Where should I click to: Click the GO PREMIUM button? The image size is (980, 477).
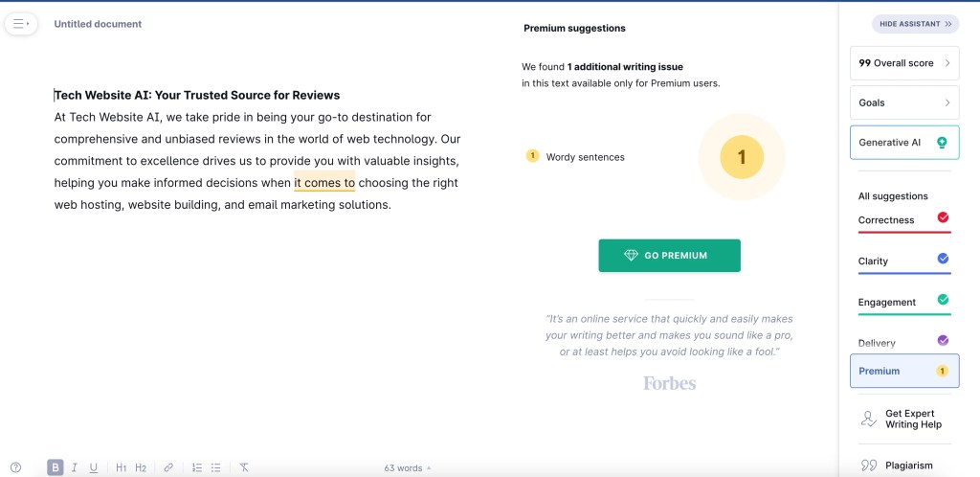[x=669, y=256]
